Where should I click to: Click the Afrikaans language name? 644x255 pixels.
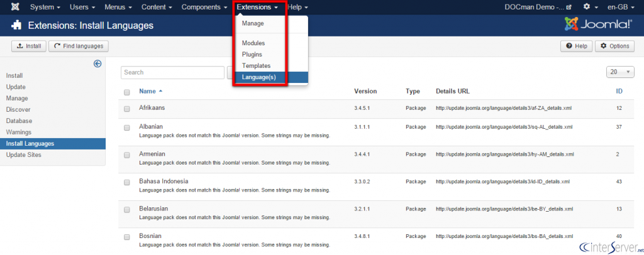pyautogui.click(x=152, y=107)
